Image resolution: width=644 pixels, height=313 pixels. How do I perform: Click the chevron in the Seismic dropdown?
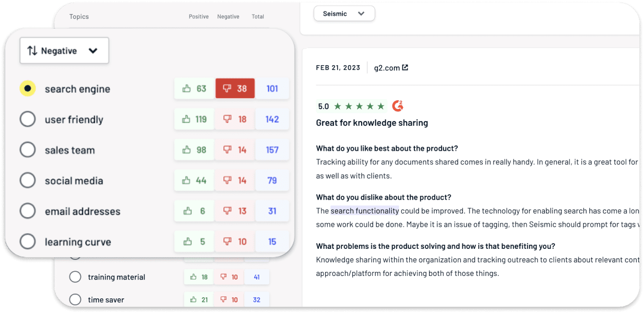(361, 14)
